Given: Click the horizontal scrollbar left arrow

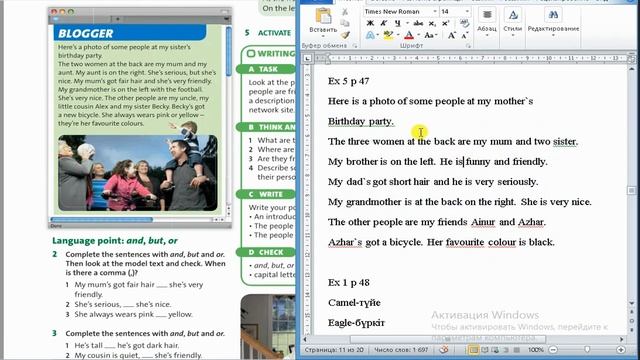Looking at the screenshot, I should 305,339.
